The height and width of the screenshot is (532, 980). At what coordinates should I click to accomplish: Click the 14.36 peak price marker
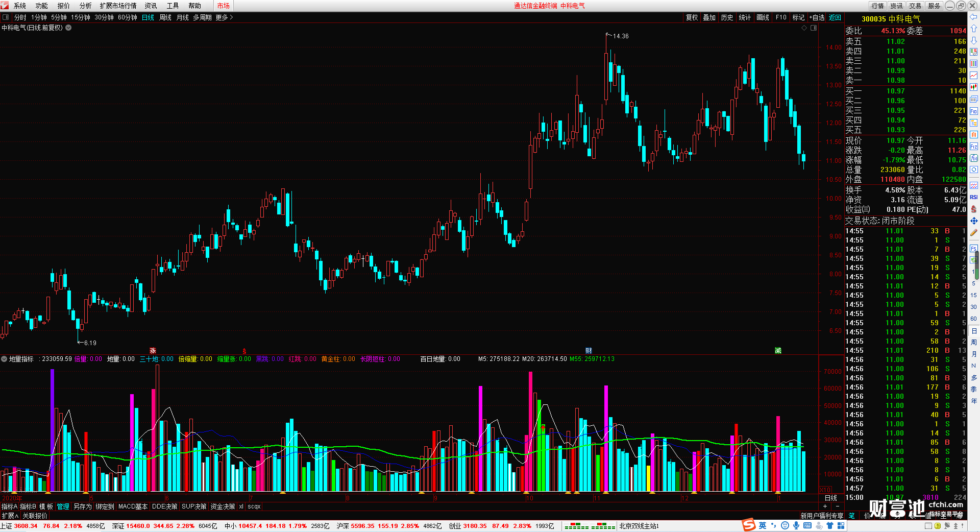(621, 36)
